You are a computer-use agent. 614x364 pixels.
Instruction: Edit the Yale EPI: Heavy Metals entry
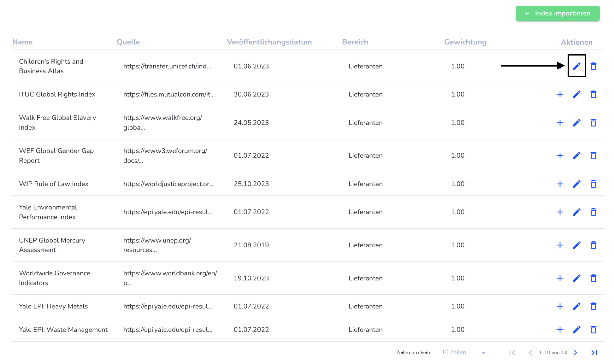[x=576, y=306]
